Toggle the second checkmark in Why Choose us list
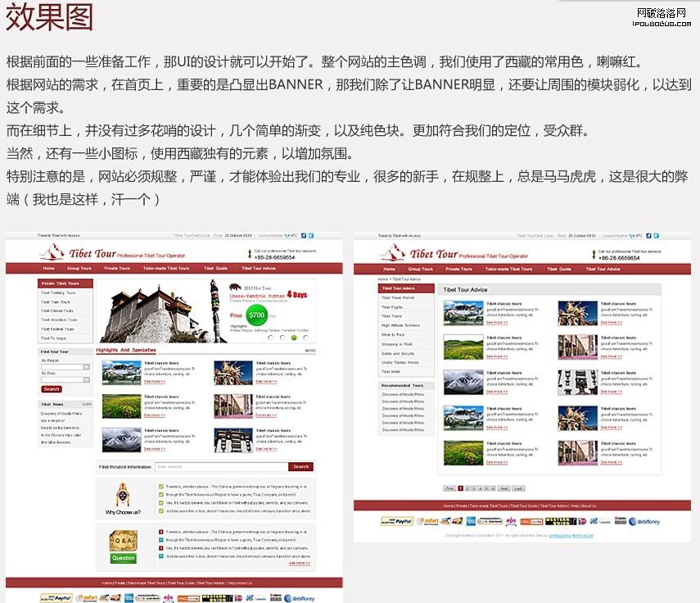700x603 pixels. coord(160,495)
